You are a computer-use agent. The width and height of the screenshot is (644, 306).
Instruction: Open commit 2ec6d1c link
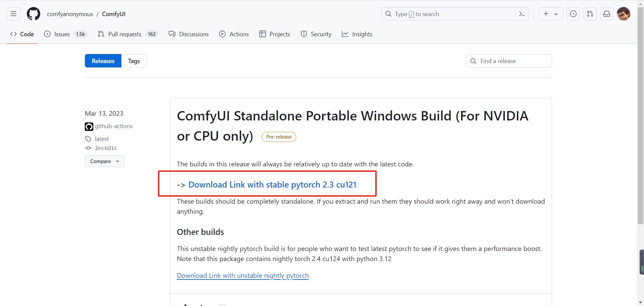point(106,148)
